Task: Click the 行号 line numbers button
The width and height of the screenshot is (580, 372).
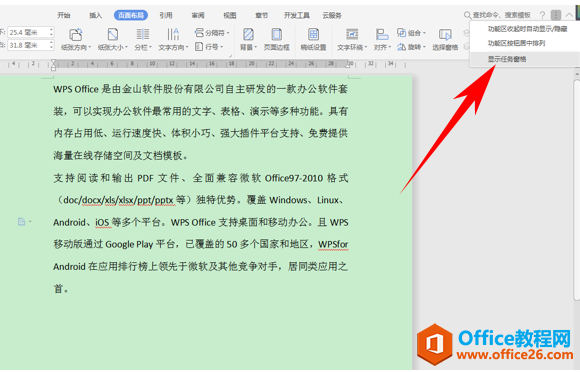Action: 209,47
